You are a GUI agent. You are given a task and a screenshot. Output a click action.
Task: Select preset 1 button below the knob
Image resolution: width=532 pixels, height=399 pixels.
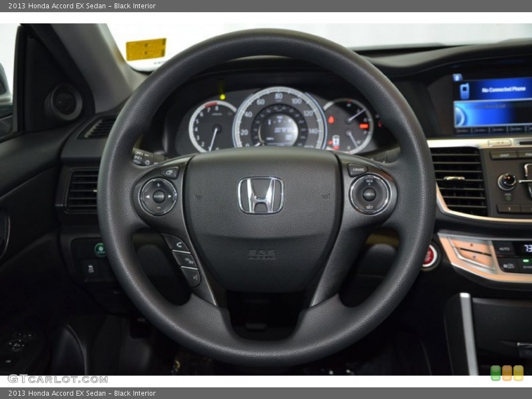pyautogui.click(x=508, y=208)
